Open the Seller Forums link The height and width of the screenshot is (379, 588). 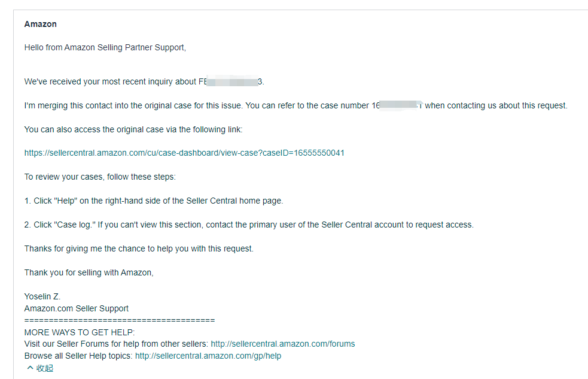coord(283,344)
